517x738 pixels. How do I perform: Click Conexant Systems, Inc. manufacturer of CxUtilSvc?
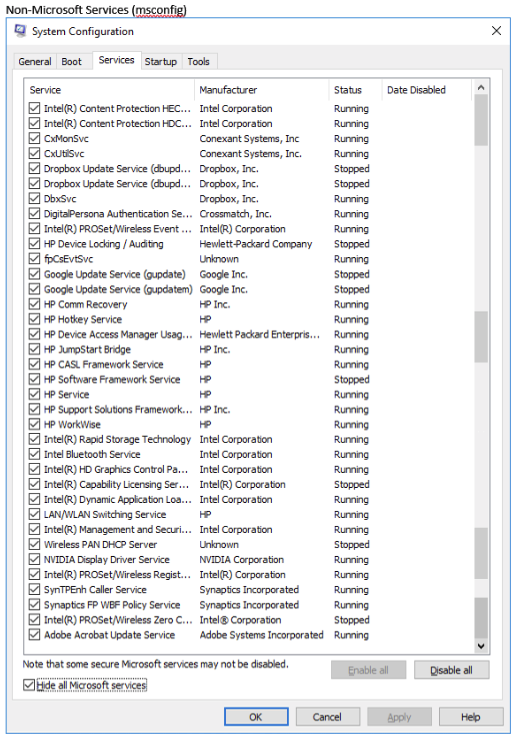[250, 153]
